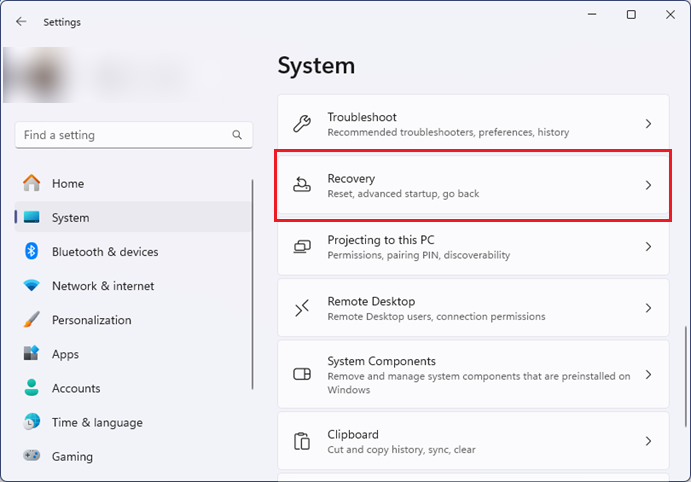Open Network & internet section
Image resolution: width=691 pixels, height=482 pixels.
134,285
